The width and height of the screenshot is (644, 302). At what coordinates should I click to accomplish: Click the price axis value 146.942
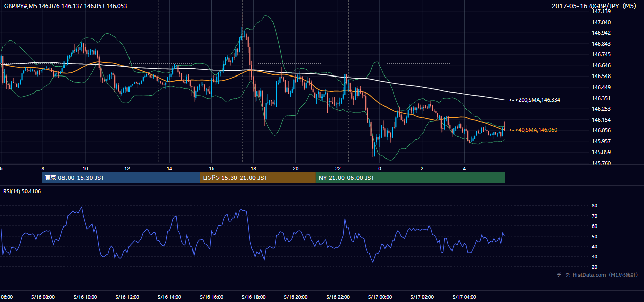click(601, 33)
